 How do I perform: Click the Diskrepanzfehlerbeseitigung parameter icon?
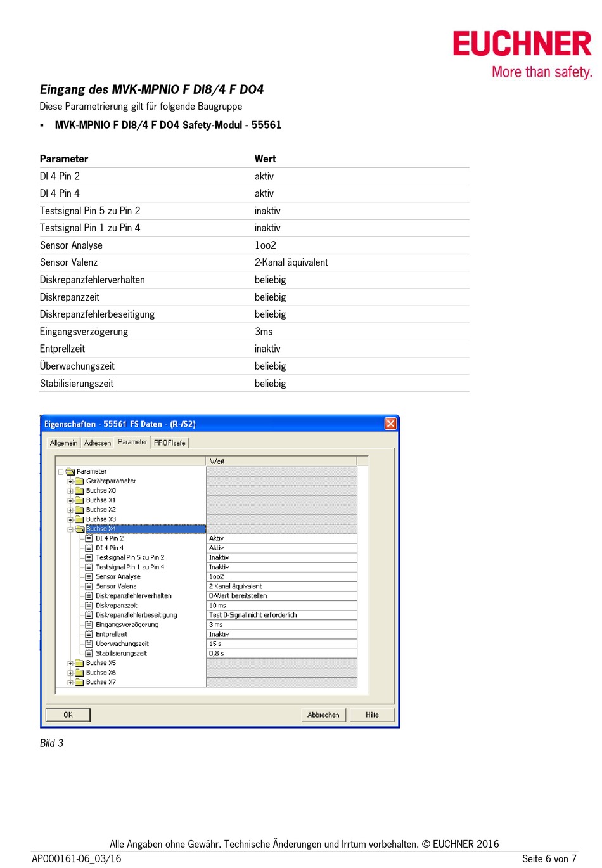point(89,614)
